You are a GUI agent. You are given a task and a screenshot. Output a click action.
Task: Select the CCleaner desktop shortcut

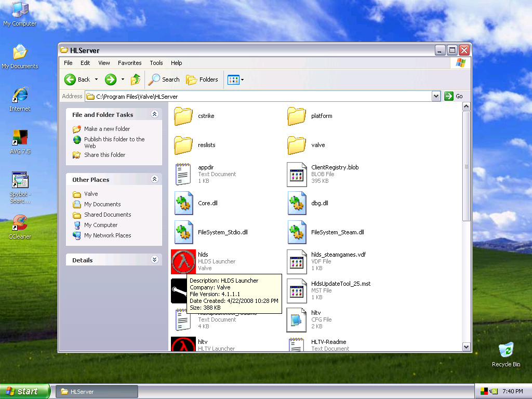point(20,228)
